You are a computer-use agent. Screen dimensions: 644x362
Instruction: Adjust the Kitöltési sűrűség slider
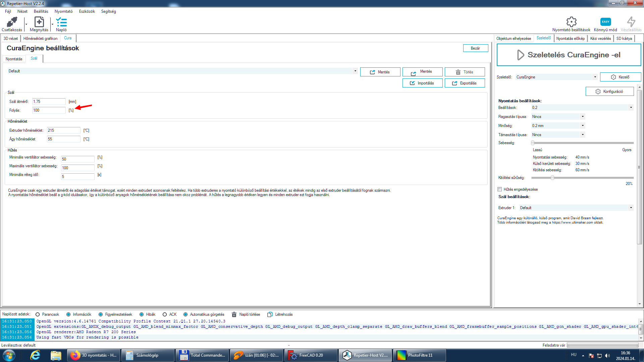click(x=552, y=178)
